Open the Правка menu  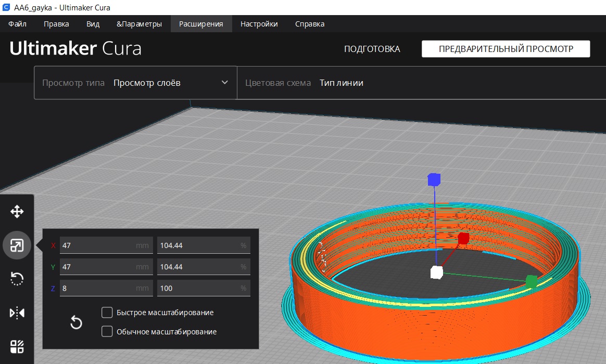pos(56,24)
